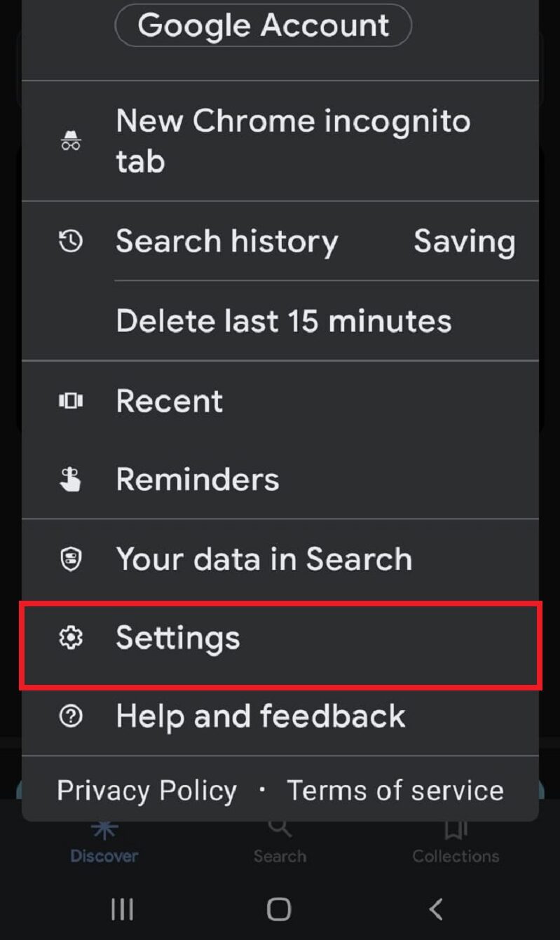
Task: Open the Privacy Policy link
Action: point(146,791)
